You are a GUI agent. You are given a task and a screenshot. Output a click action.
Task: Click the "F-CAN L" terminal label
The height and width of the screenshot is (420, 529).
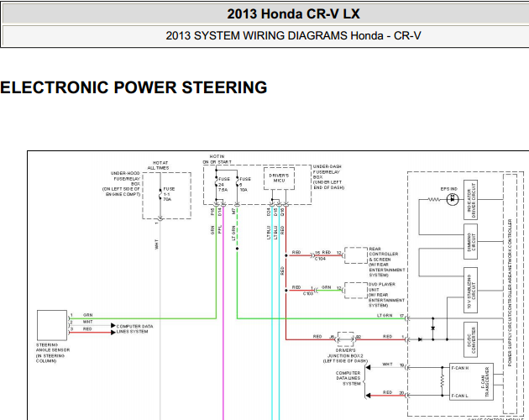pyautogui.click(x=460, y=396)
